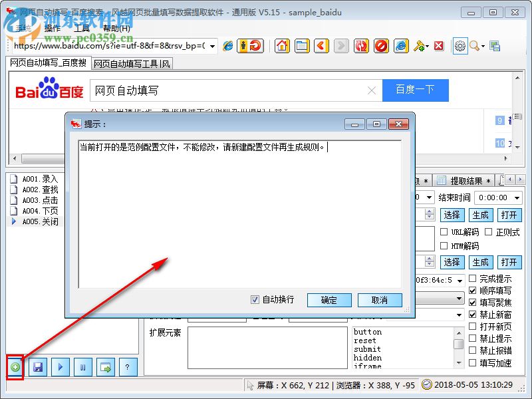This screenshot has height=399, width=532.
Task: Click the blue Run play icon
Action: 61,366
